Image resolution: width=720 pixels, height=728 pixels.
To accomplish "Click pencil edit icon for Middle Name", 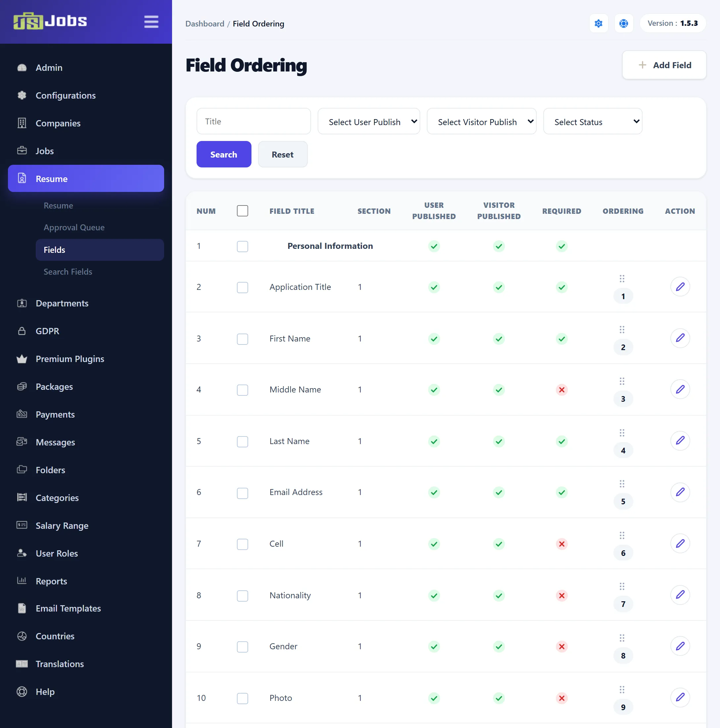I will click(x=680, y=389).
